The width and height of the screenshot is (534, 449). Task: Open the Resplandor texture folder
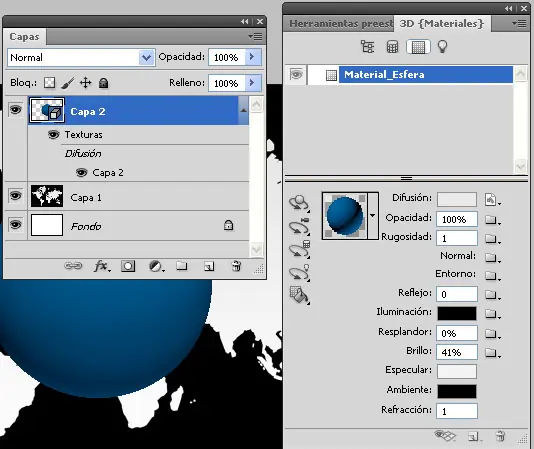492,333
